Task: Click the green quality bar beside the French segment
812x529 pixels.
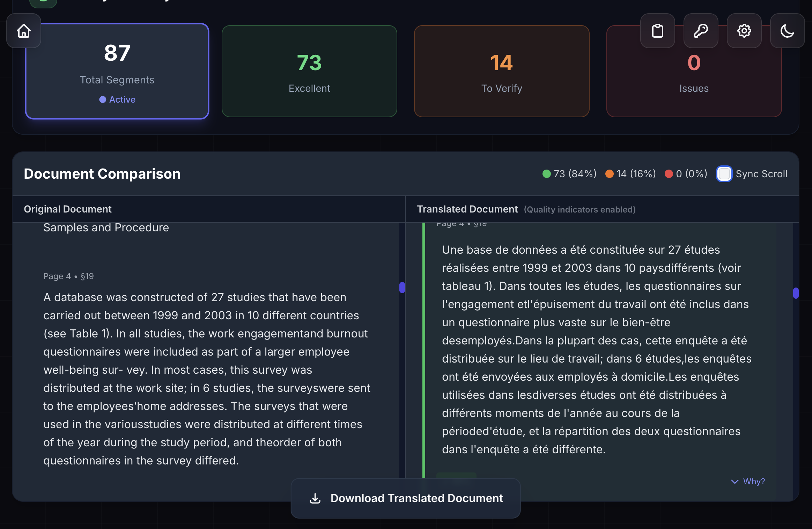Action: point(425,349)
